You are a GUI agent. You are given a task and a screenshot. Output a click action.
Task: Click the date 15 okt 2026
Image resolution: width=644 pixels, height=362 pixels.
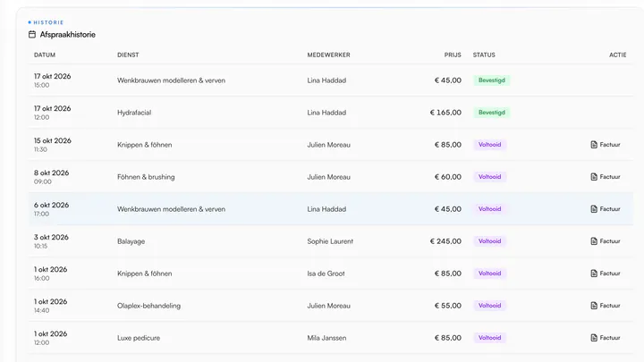pos(53,141)
